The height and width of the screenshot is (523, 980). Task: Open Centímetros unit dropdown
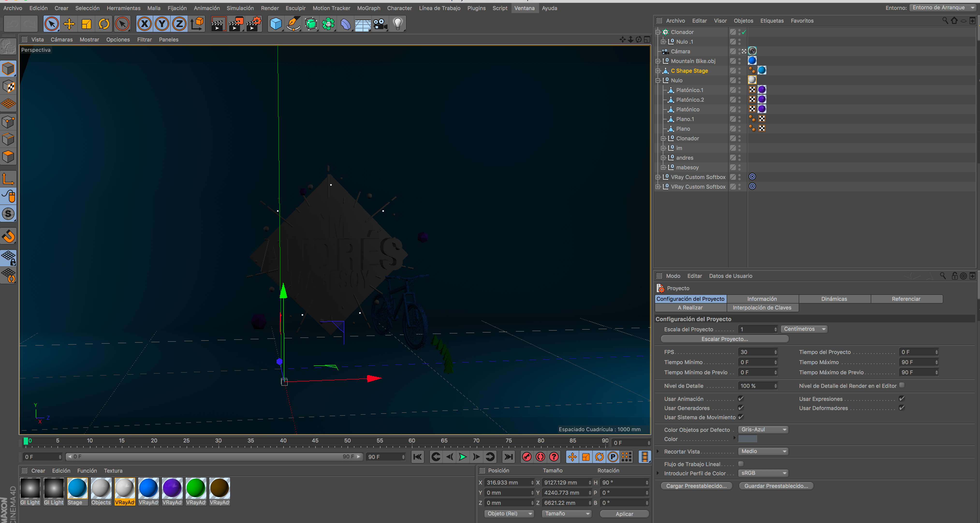tap(804, 329)
